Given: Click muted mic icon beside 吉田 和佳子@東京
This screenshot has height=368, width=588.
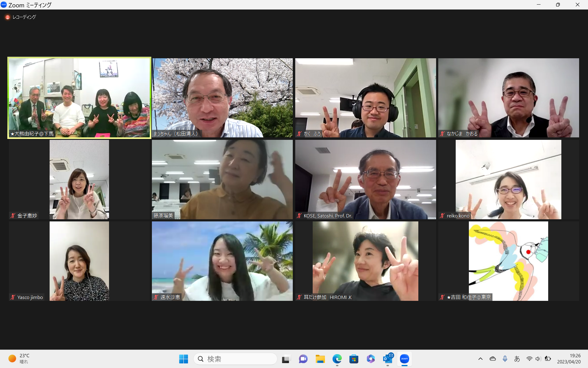Looking at the screenshot, I should pyautogui.click(x=443, y=297).
